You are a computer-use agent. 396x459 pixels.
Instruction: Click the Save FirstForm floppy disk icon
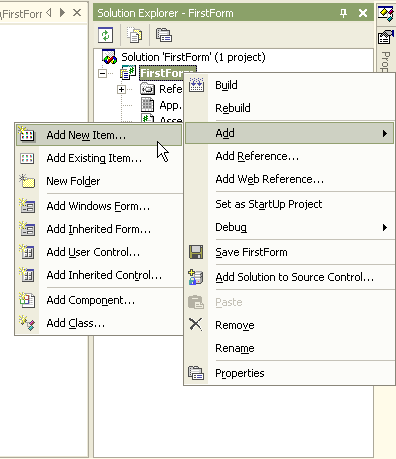[x=196, y=252]
